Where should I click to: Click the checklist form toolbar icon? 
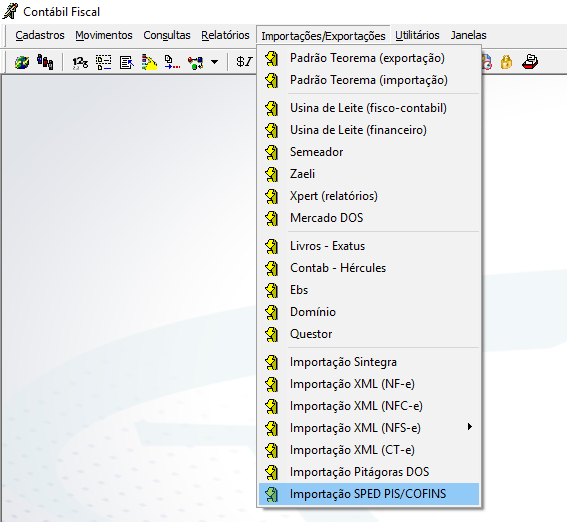(x=103, y=62)
